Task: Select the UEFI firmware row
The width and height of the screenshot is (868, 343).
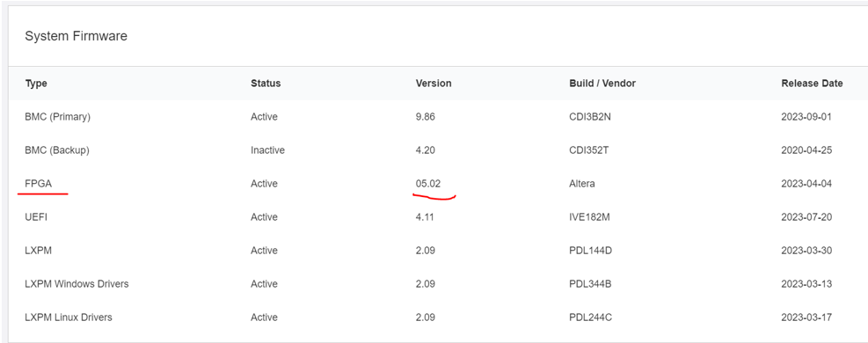Action: click(x=438, y=217)
